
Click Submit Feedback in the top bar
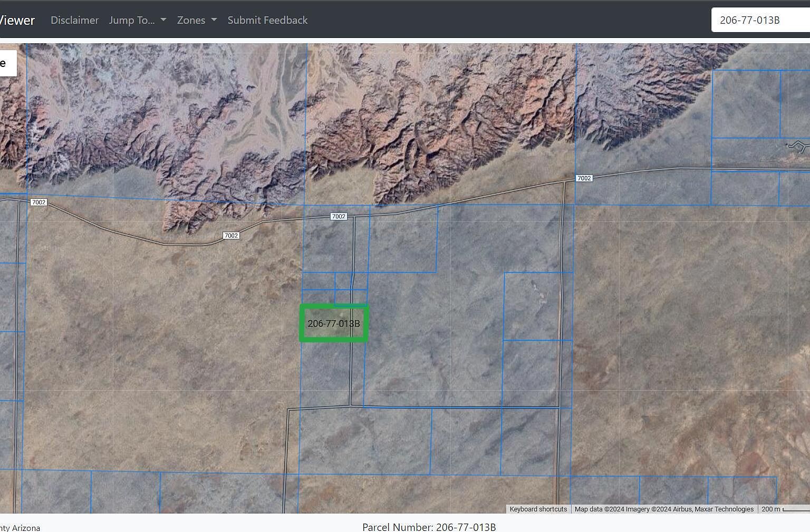[267, 20]
